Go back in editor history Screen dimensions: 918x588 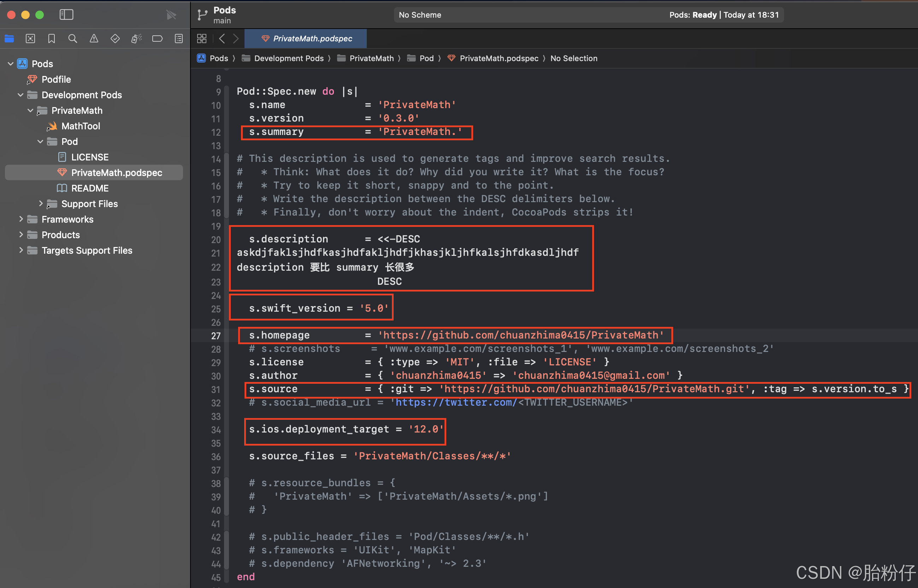tap(222, 39)
